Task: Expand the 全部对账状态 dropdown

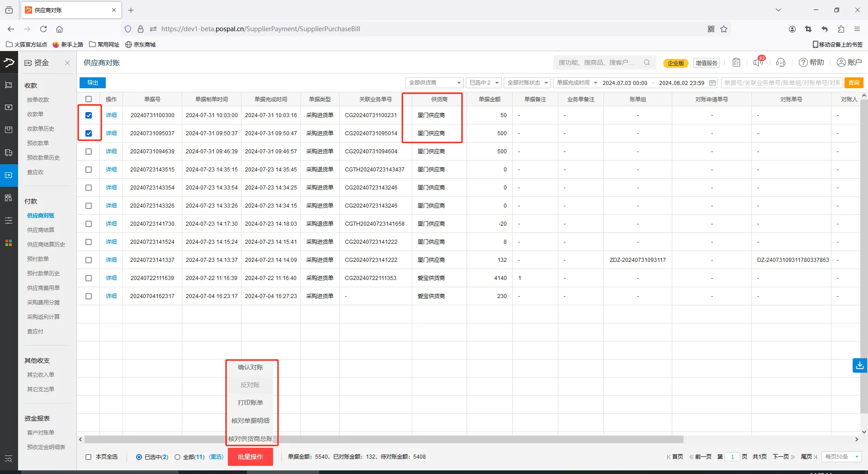Action: pyautogui.click(x=527, y=83)
